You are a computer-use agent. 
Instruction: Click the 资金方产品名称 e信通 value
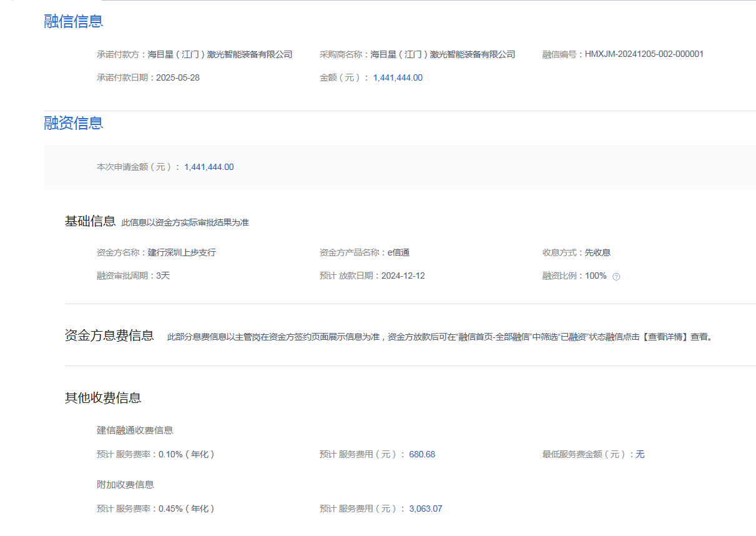point(398,252)
